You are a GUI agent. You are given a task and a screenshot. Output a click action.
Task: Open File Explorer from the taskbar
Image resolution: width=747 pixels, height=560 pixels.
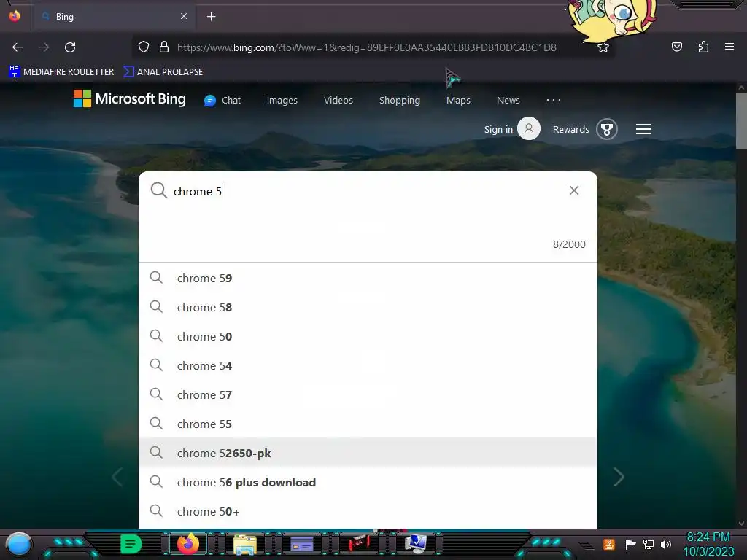point(245,545)
